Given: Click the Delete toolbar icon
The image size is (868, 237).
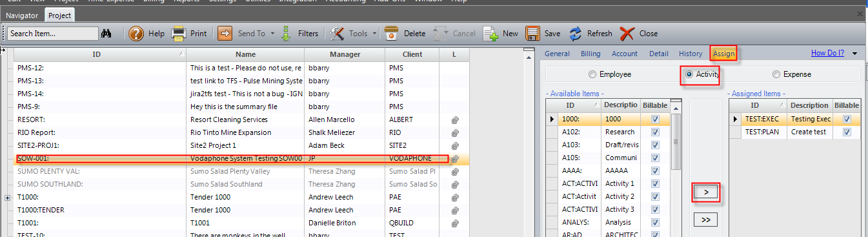Looking at the screenshot, I should [x=391, y=34].
